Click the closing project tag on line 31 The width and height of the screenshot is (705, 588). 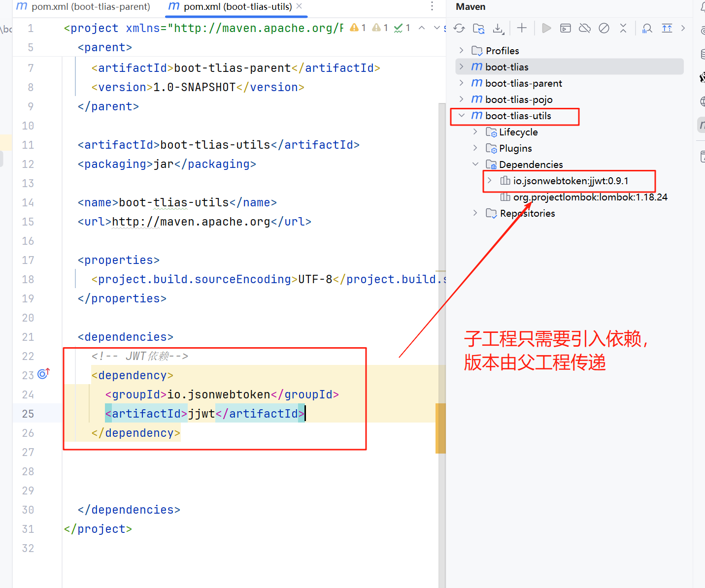(98, 529)
